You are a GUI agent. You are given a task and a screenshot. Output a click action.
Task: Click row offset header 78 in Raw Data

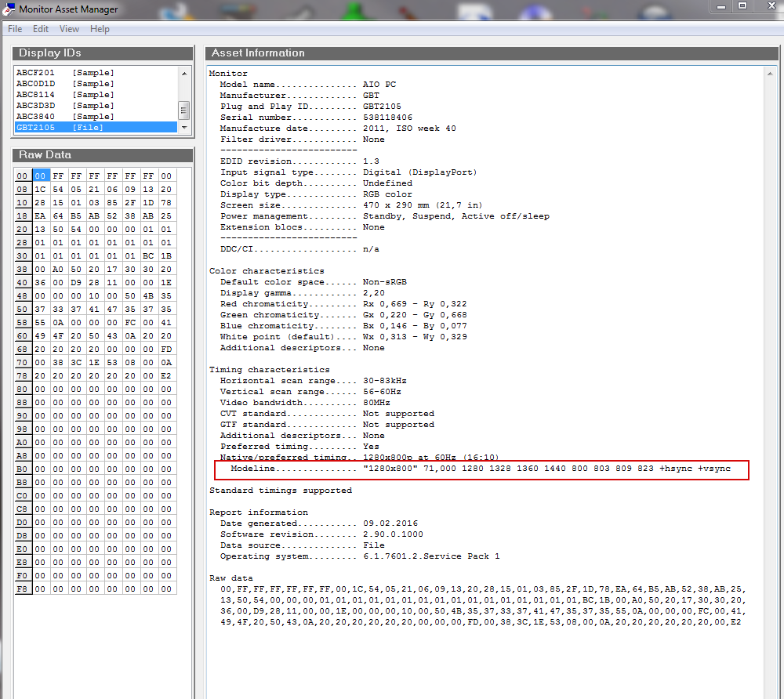(x=22, y=374)
